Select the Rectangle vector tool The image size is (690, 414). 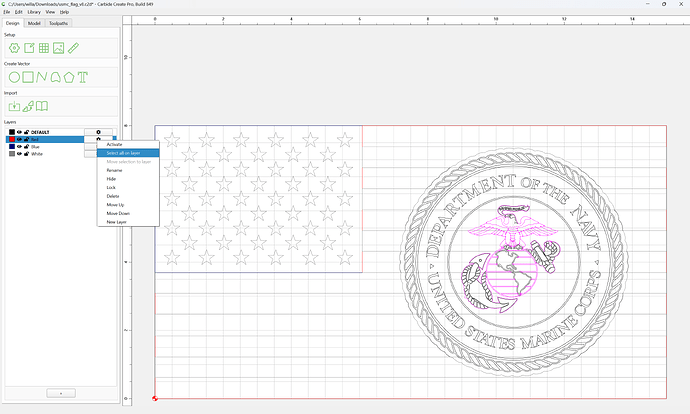click(x=28, y=77)
